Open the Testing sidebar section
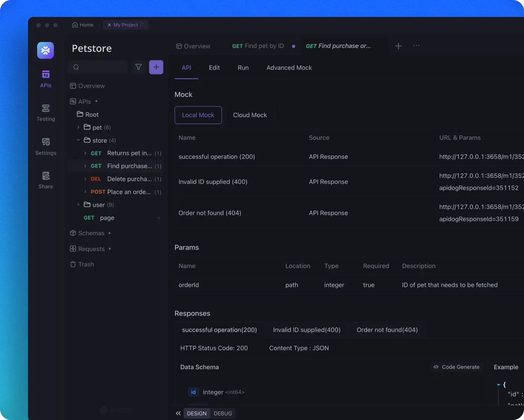Viewport: 524px width, 420px height. (x=46, y=113)
